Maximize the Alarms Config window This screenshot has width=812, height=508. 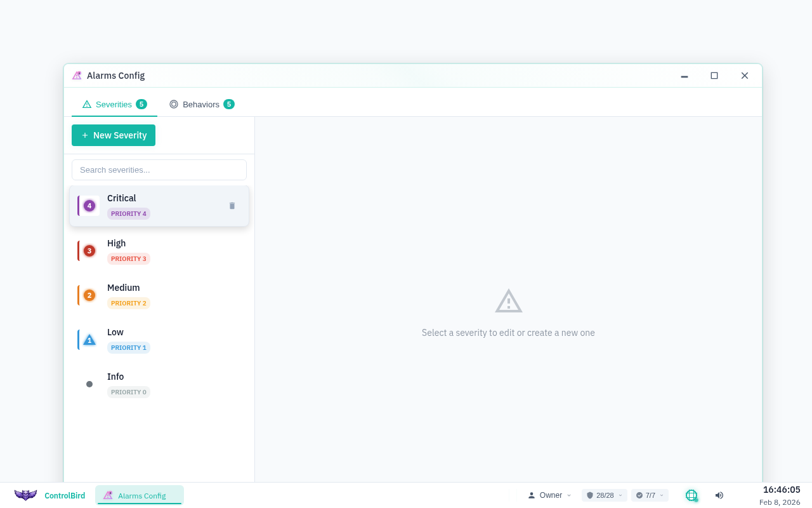click(714, 76)
